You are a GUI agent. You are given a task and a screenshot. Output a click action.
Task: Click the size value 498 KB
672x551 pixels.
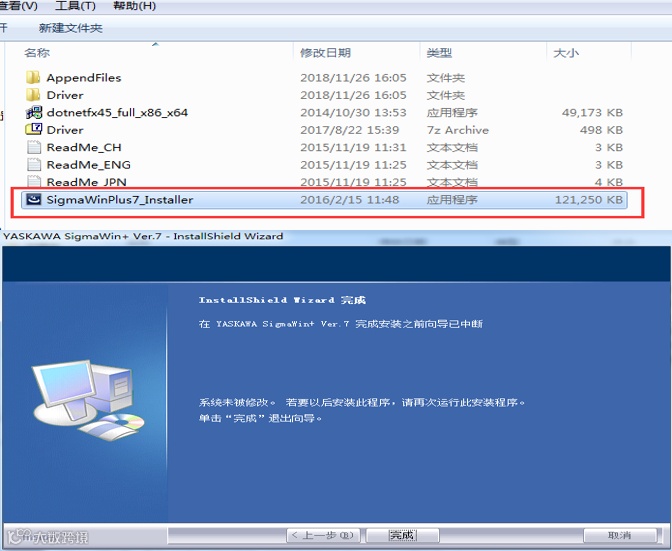[601, 130]
